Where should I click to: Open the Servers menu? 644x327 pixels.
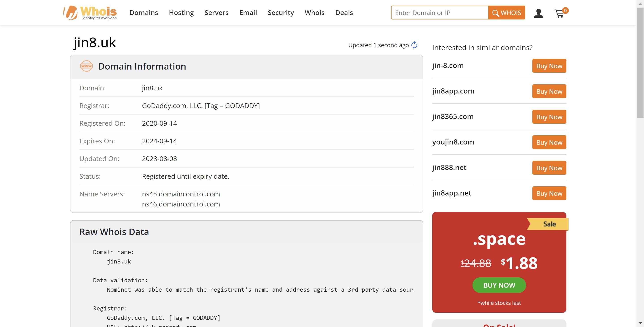pos(216,13)
